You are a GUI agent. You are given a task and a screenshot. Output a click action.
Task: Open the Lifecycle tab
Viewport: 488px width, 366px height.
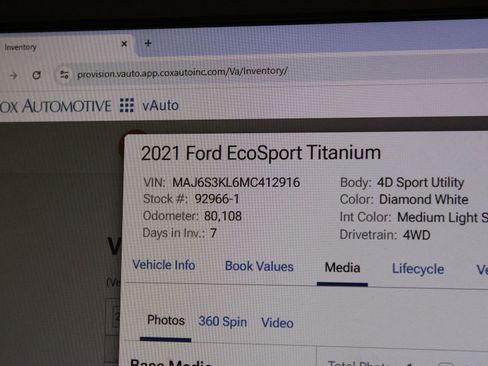click(418, 269)
